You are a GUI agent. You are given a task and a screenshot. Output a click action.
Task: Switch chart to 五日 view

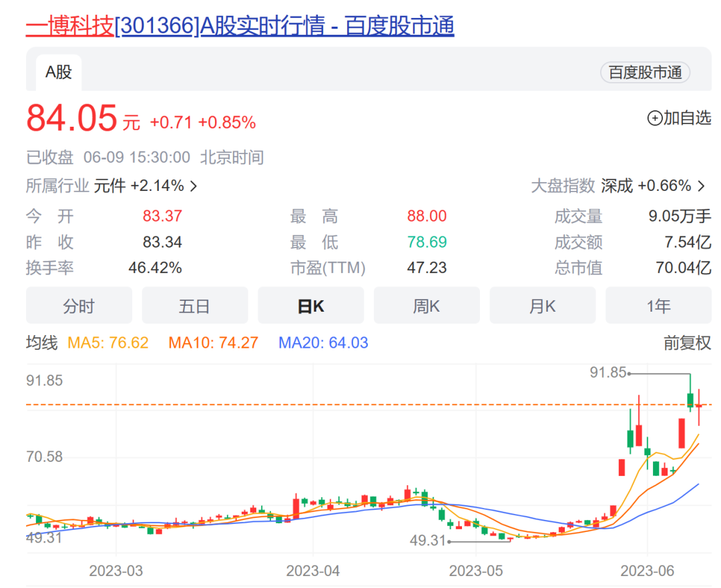coord(195,306)
